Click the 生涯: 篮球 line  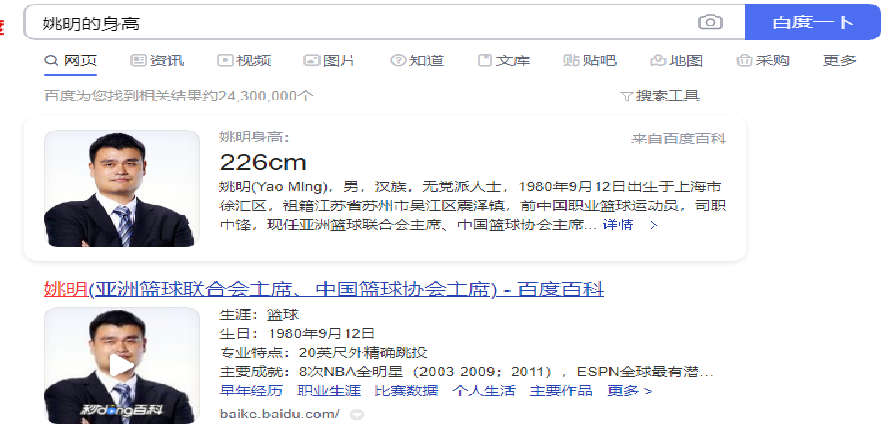pyautogui.click(x=259, y=315)
